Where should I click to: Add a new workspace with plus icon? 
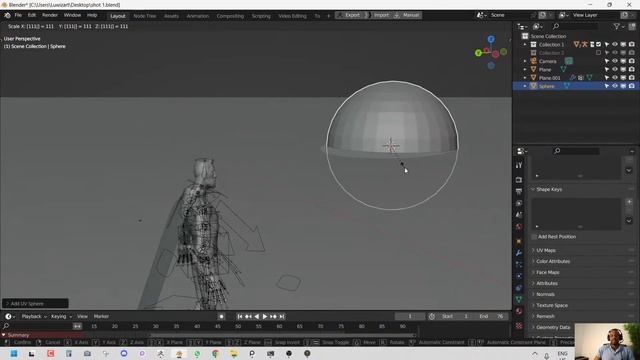[x=328, y=16]
